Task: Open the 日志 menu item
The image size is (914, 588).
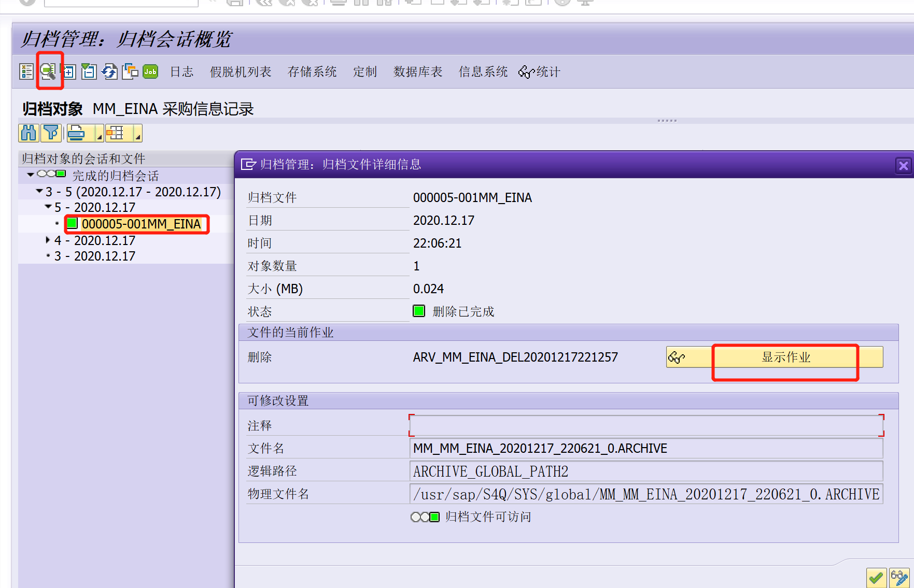Action: pos(182,72)
